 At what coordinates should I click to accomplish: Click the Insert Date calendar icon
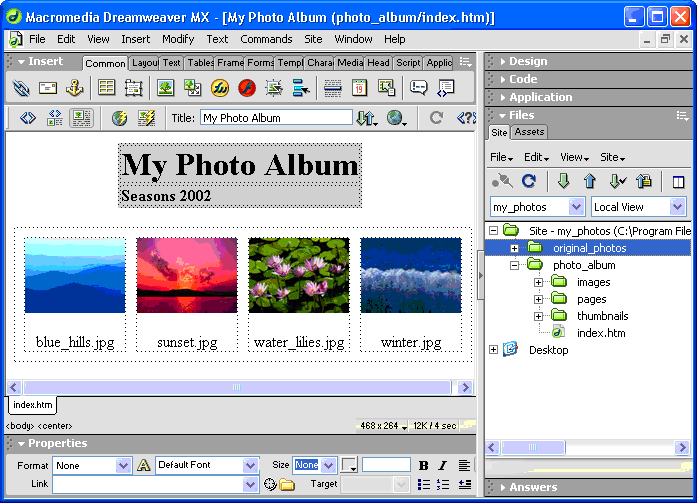tap(359, 88)
